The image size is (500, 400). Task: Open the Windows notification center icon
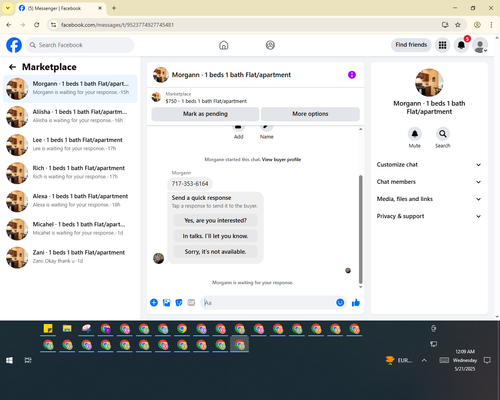tap(487, 360)
